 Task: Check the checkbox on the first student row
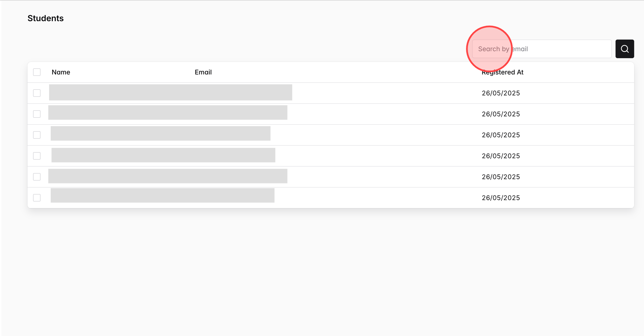tap(37, 93)
